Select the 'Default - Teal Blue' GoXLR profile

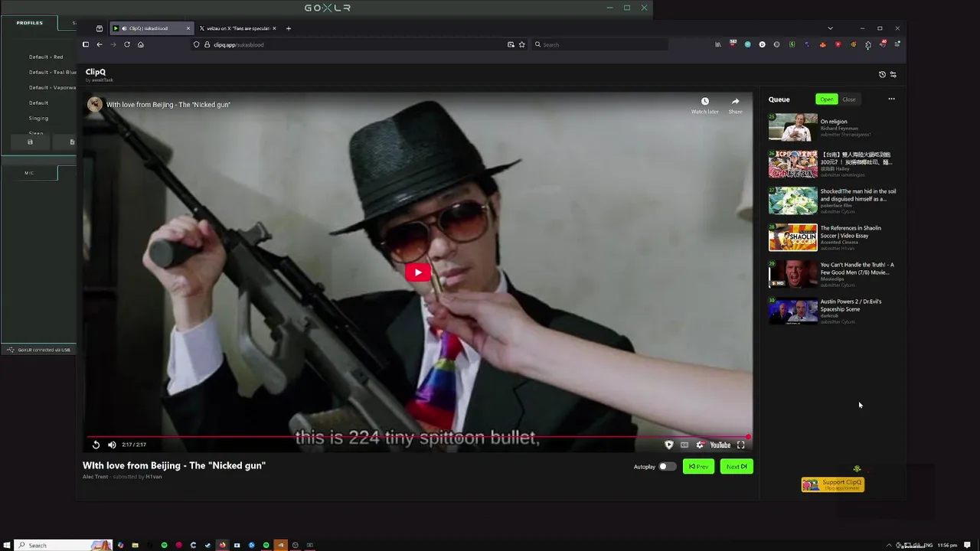pyautogui.click(x=52, y=72)
